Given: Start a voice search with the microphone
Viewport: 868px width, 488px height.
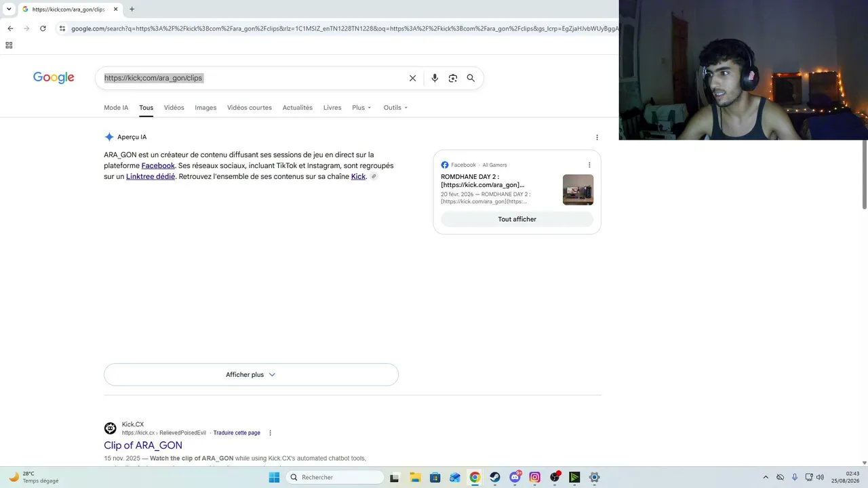Looking at the screenshot, I should tap(435, 78).
